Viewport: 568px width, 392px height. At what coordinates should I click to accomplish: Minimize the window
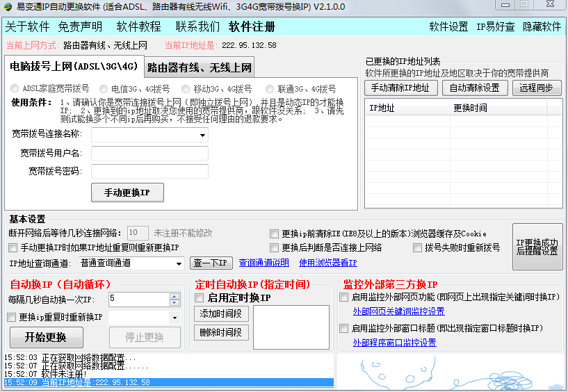click(x=505, y=5)
